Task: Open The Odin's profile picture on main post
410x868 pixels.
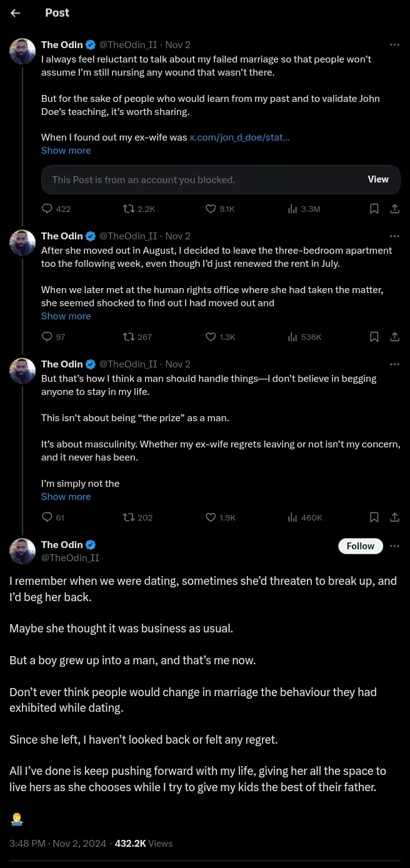Action: pos(22,551)
